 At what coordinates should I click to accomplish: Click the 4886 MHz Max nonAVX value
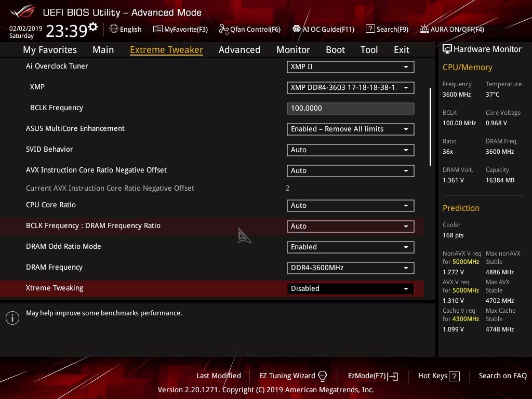500,272
